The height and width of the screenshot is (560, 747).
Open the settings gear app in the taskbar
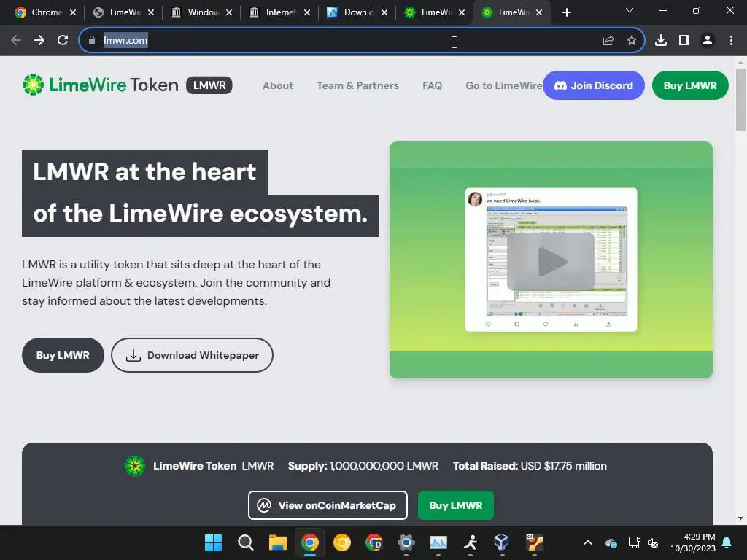click(406, 542)
